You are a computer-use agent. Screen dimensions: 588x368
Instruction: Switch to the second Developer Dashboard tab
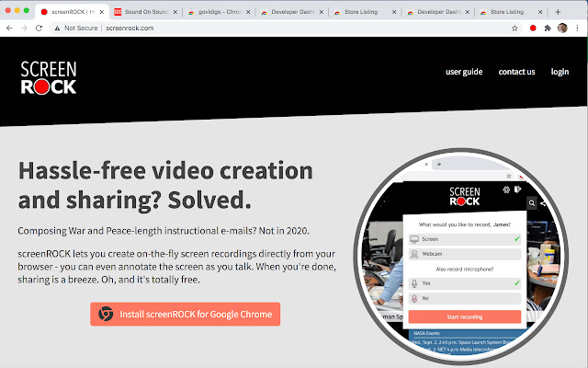click(438, 12)
